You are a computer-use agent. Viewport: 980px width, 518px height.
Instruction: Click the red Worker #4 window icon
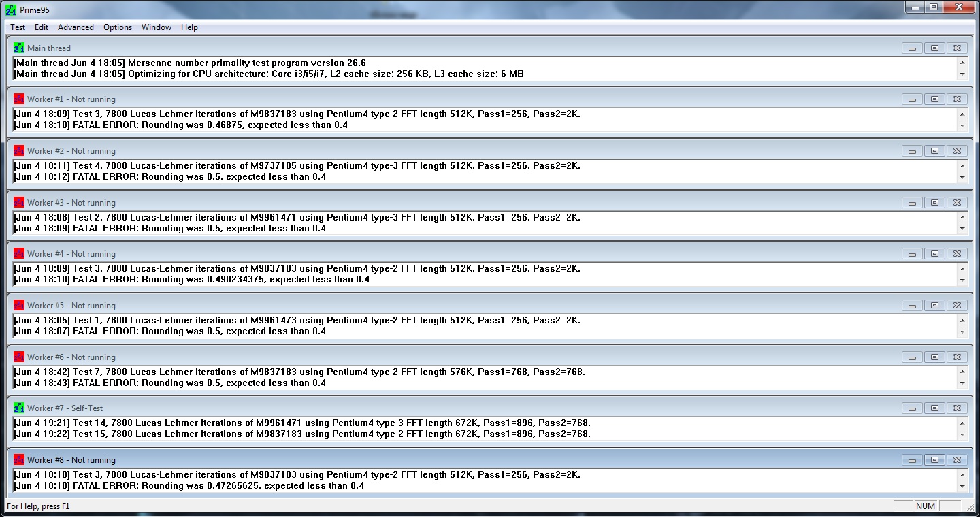pyautogui.click(x=19, y=253)
